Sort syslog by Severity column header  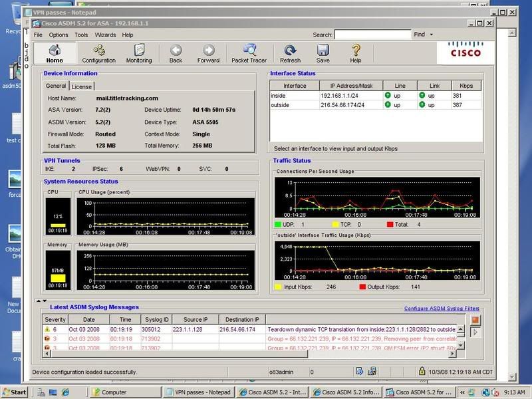point(55,320)
